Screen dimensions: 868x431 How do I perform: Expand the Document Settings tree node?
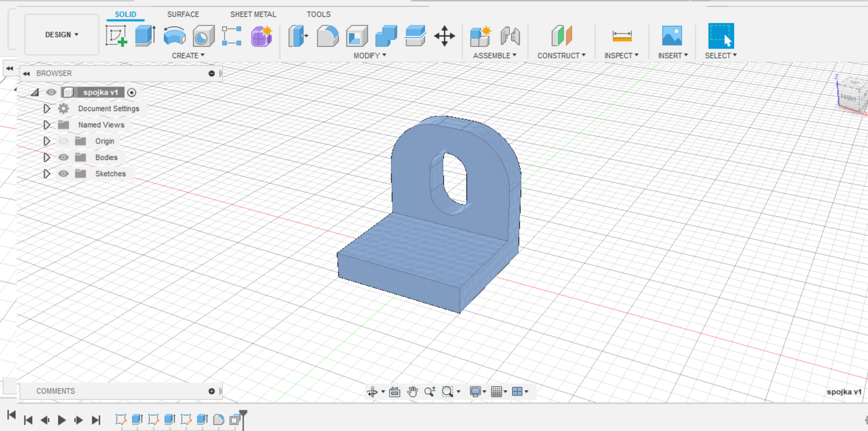[x=47, y=108]
